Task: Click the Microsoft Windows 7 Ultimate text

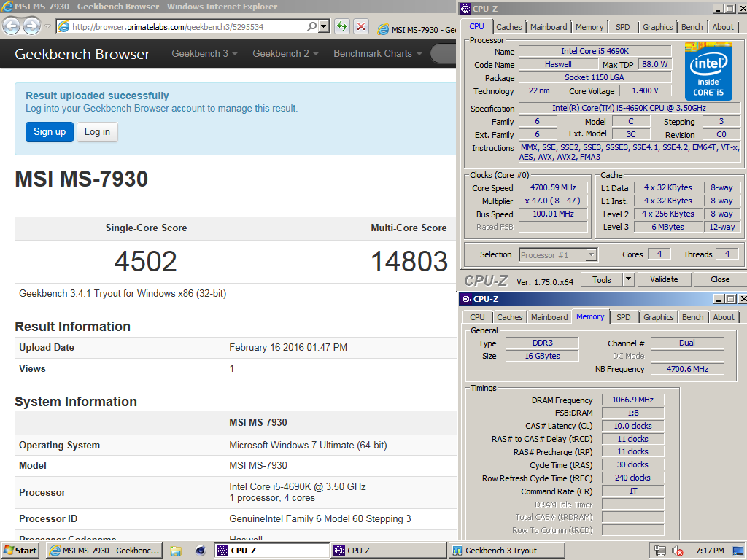Action: [x=308, y=446]
